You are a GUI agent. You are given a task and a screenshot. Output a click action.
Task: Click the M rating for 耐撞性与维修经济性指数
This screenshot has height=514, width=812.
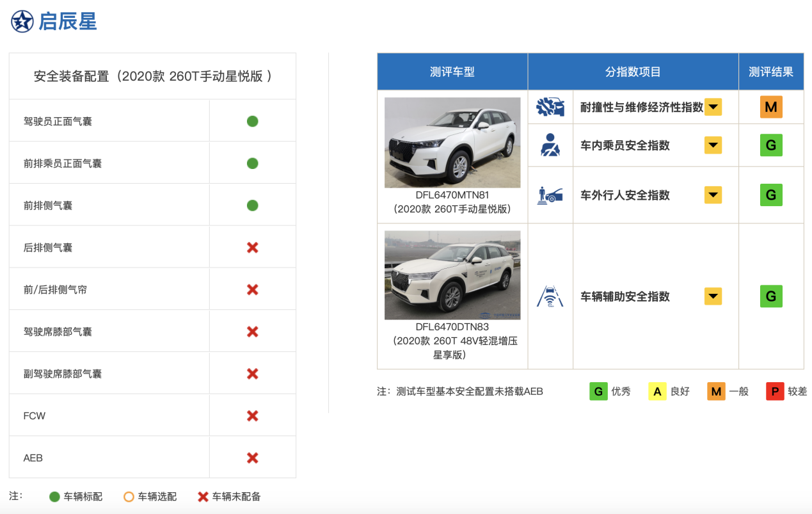coord(771,107)
